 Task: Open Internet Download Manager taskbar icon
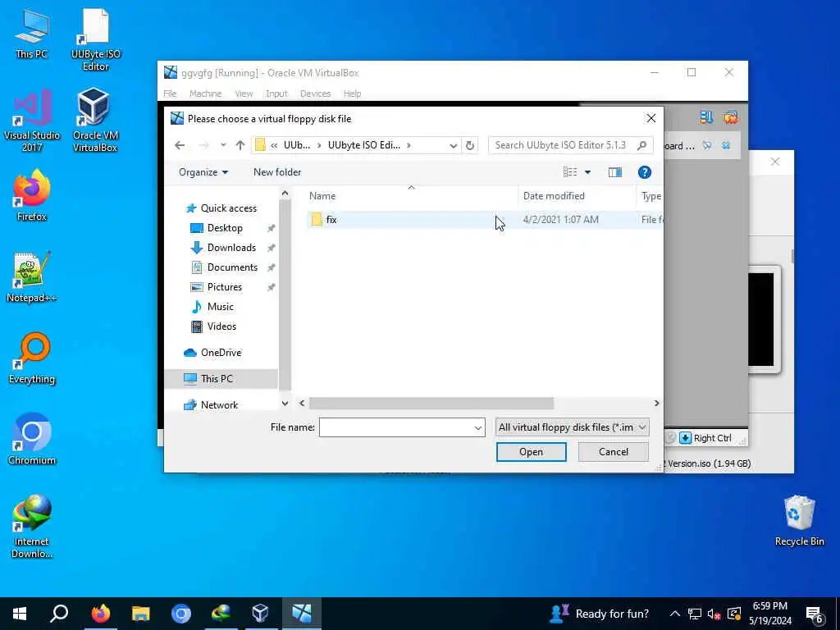point(221,613)
